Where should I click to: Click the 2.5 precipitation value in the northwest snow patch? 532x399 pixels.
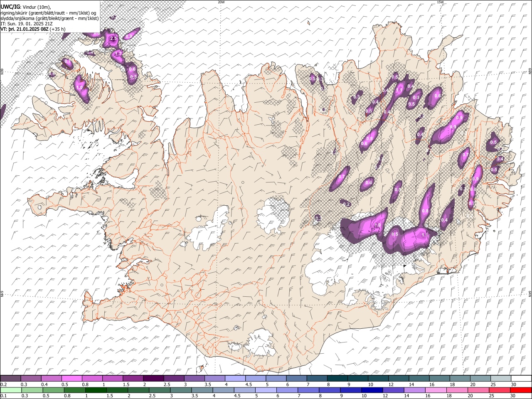[x=113, y=38]
